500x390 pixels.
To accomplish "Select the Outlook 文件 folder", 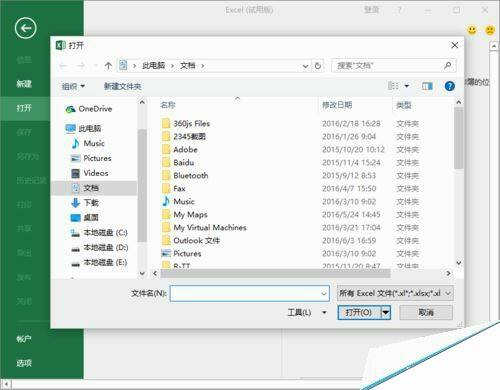I will coord(191,241).
